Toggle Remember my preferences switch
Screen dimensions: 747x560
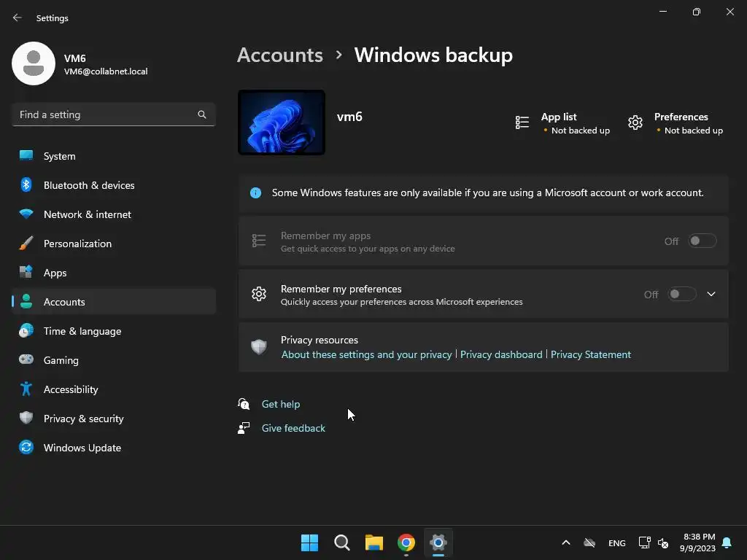682,295
